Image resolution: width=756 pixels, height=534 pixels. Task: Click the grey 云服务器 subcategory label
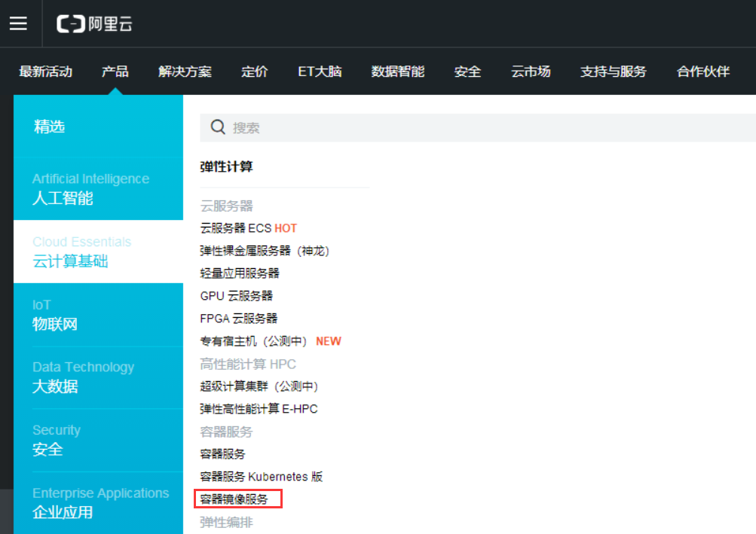point(226,206)
